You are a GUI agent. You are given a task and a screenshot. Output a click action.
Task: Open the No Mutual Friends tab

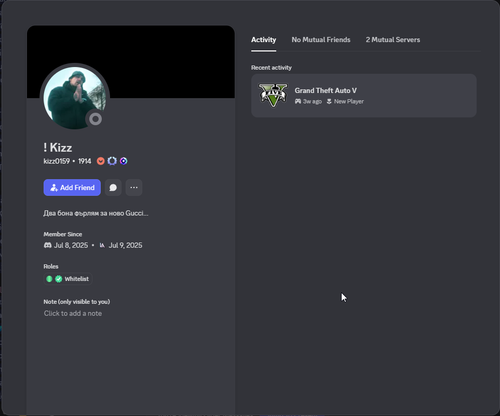(321, 40)
